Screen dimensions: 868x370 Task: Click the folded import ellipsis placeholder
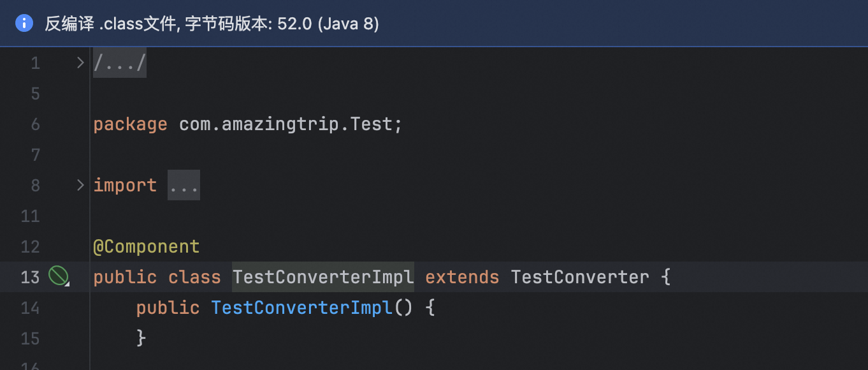coord(184,185)
